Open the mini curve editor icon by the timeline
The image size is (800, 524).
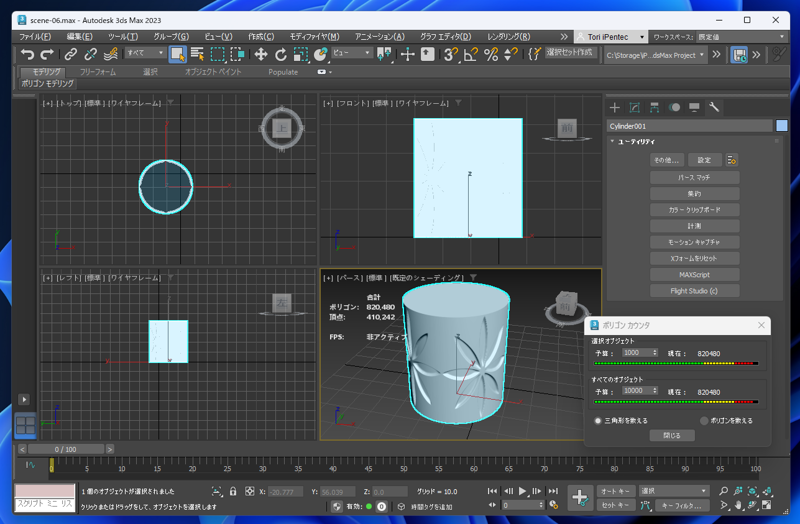(30, 465)
